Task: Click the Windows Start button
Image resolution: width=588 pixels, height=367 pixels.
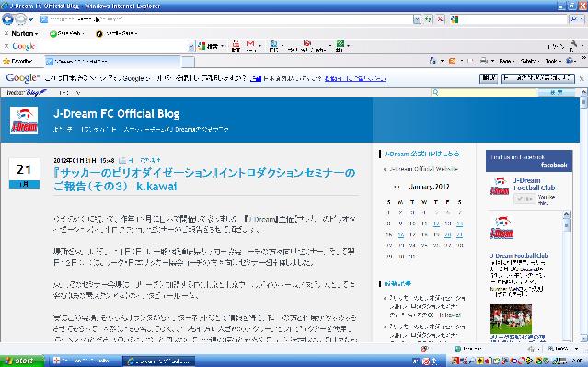Action: click(x=22, y=361)
